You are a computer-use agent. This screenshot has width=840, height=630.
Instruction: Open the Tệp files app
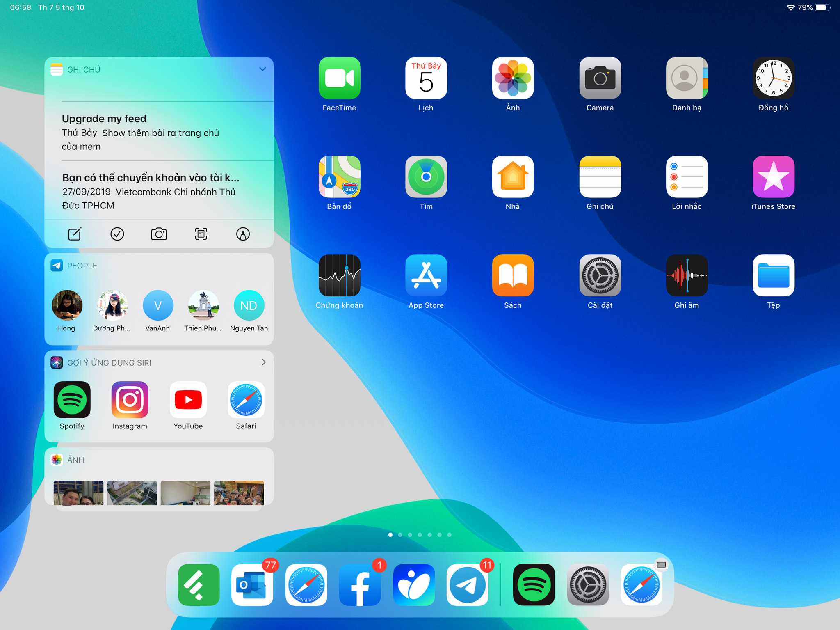(x=774, y=275)
